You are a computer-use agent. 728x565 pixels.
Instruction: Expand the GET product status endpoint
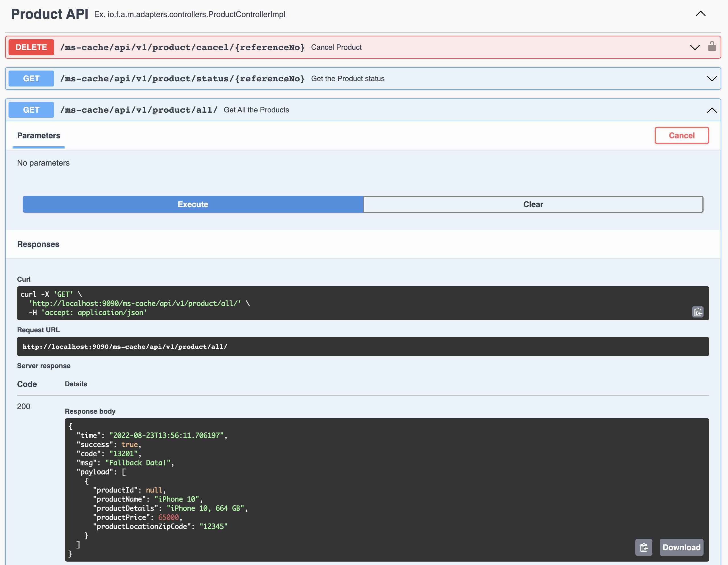712,79
